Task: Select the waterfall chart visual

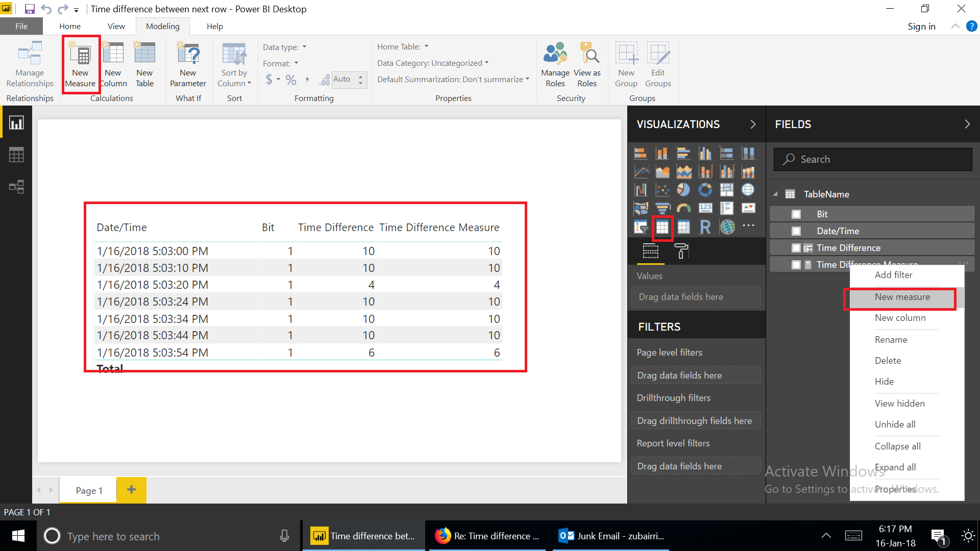Action: [641, 190]
